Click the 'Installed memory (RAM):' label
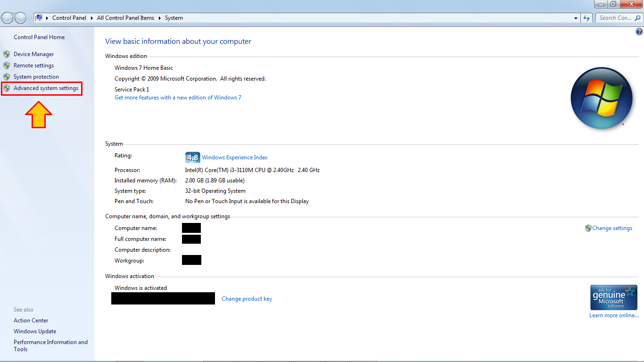The image size is (644, 362). pos(145,181)
